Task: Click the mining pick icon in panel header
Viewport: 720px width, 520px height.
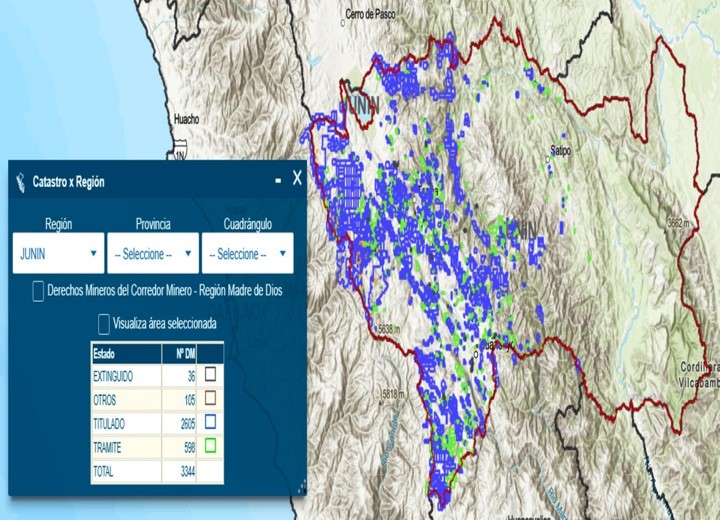Action: [21, 182]
